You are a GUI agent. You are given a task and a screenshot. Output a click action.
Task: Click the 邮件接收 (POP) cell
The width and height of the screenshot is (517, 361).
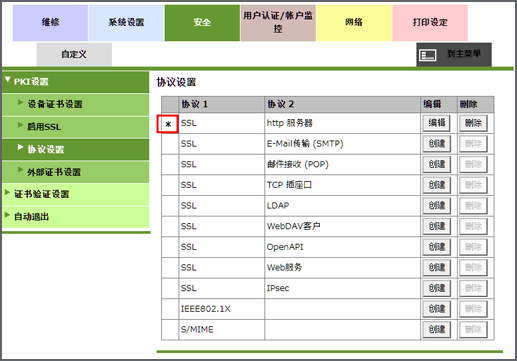click(342, 164)
